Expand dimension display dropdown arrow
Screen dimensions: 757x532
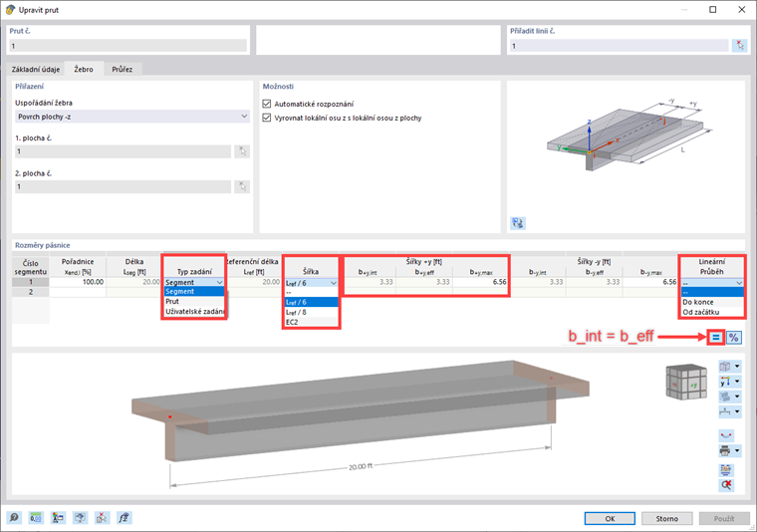(737, 411)
